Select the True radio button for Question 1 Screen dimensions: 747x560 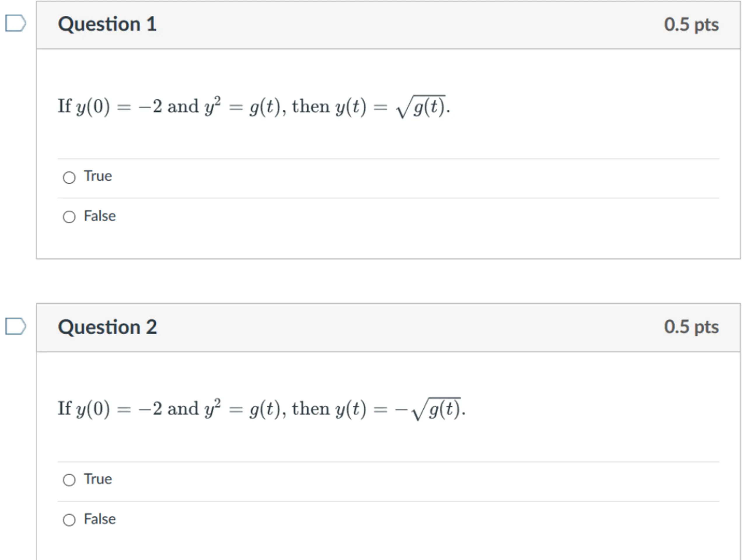pyautogui.click(x=69, y=178)
